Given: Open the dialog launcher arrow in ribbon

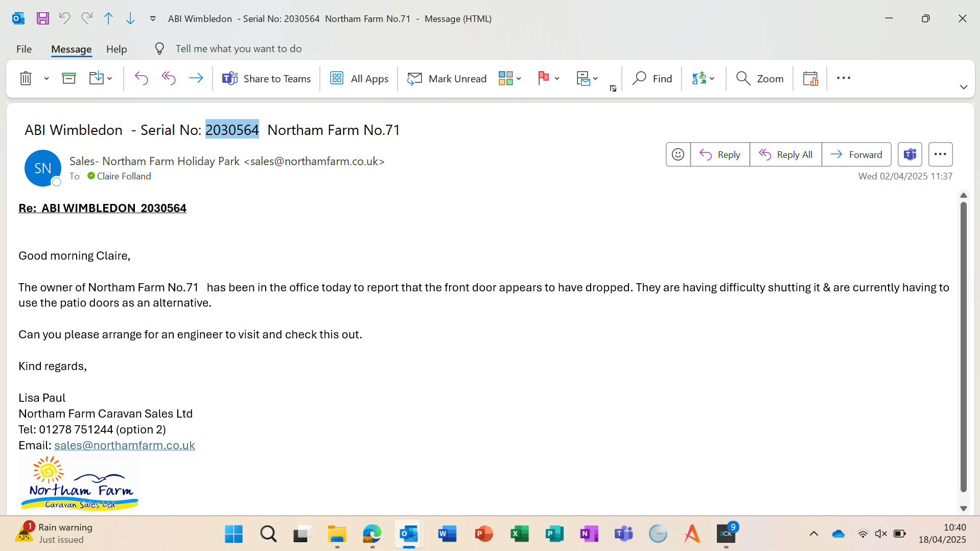Looking at the screenshot, I should point(613,89).
